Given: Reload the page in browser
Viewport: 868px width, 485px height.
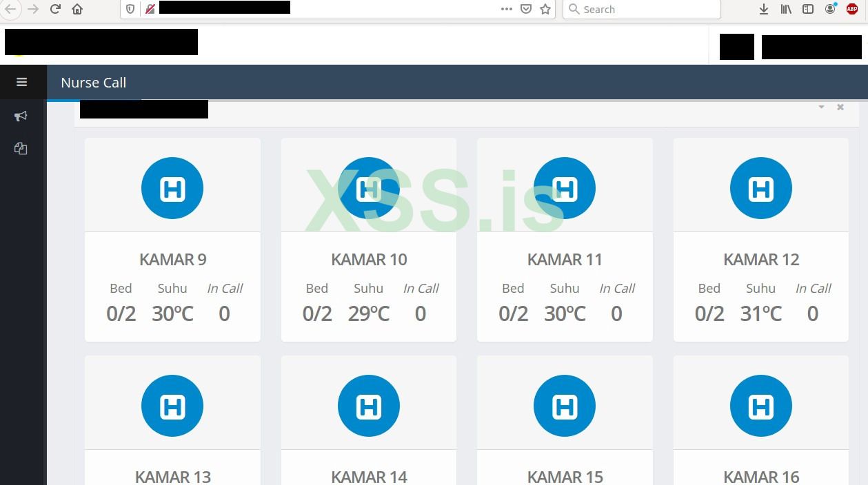Looking at the screenshot, I should 56,9.
